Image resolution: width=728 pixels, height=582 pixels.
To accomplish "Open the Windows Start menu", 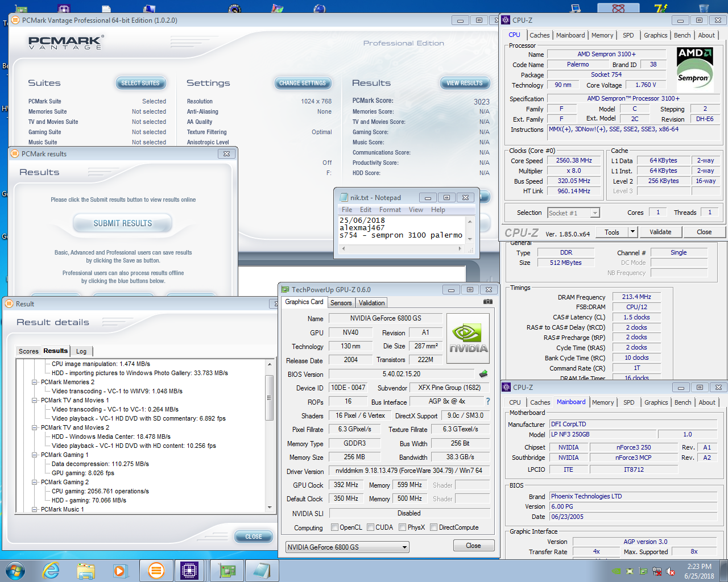I will [15, 570].
